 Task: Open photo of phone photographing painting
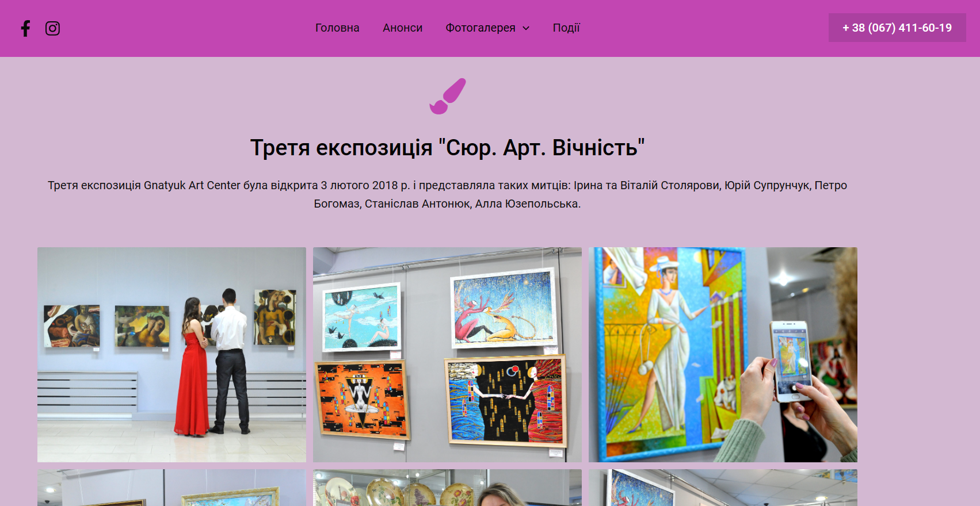tap(723, 355)
